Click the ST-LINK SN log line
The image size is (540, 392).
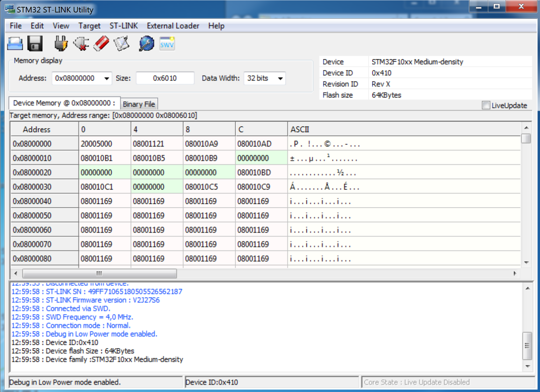[97, 292]
